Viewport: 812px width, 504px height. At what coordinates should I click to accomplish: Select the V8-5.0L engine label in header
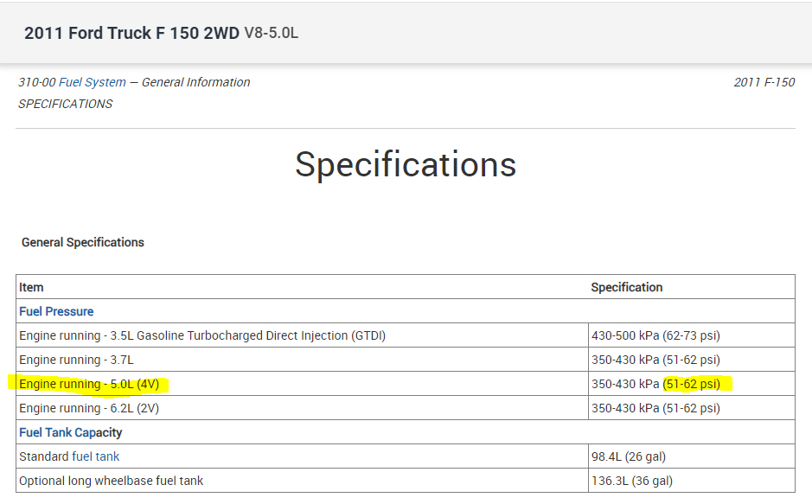(272, 34)
